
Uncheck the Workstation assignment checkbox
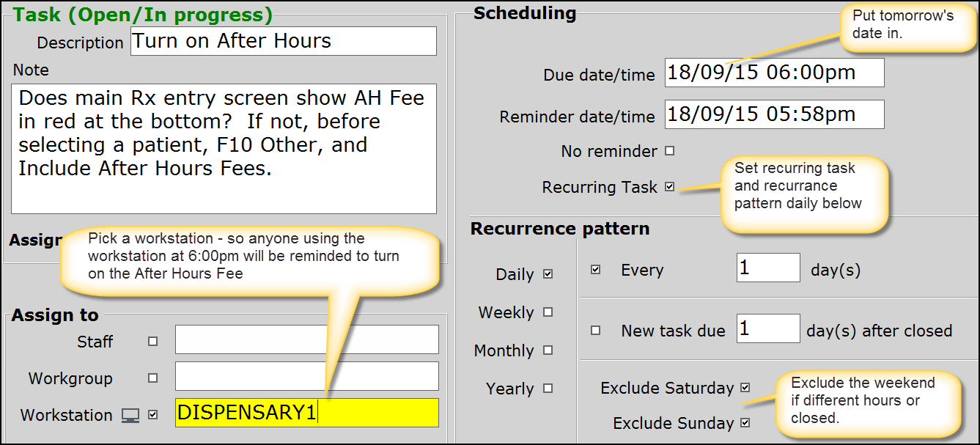point(153,415)
